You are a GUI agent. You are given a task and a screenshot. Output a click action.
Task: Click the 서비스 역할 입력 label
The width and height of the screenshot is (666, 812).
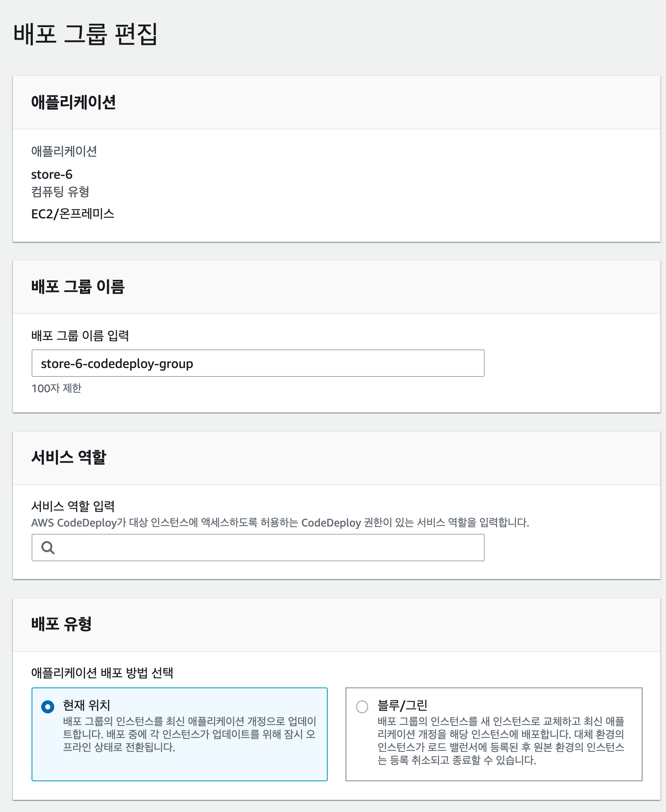(x=73, y=506)
